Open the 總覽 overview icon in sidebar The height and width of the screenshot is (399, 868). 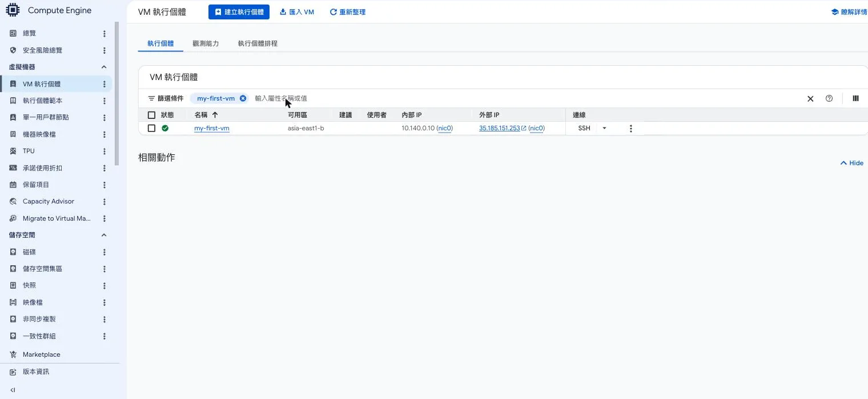(13, 34)
